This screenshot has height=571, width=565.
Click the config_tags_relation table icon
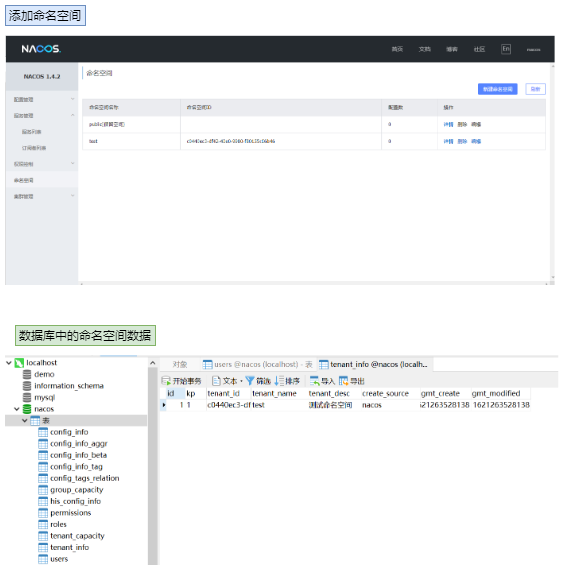43,478
